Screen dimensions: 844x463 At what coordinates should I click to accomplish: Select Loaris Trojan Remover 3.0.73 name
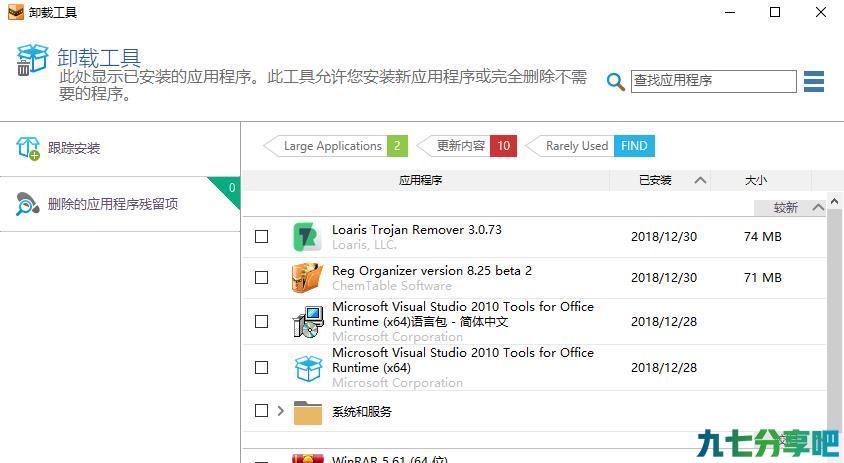click(x=417, y=230)
